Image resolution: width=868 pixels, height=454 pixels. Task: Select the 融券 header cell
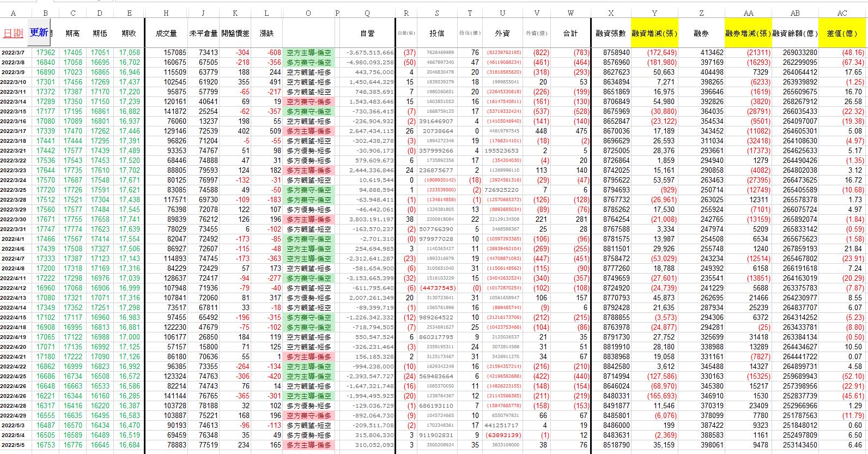pyautogui.click(x=701, y=33)
